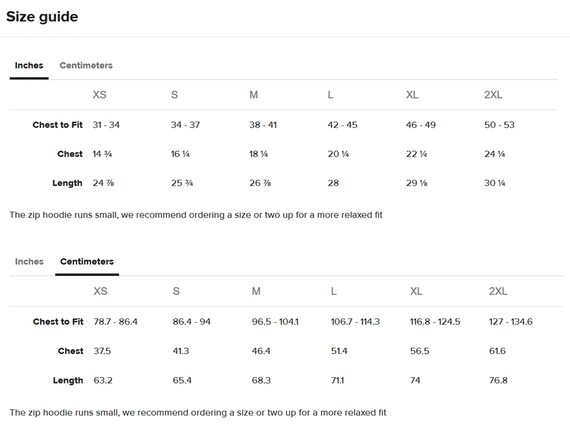Image resolution: width=570 pixels, height=427 pixels.
Task: Switch to Inches tab above the centimeters table
Action: point(29,262)
